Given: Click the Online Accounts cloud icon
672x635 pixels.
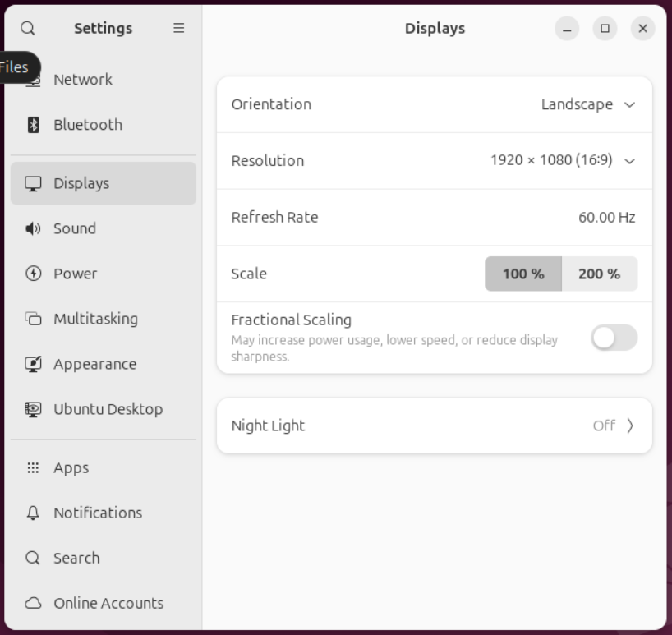Looking at the screenshot, I should click(x=34, y=603).
